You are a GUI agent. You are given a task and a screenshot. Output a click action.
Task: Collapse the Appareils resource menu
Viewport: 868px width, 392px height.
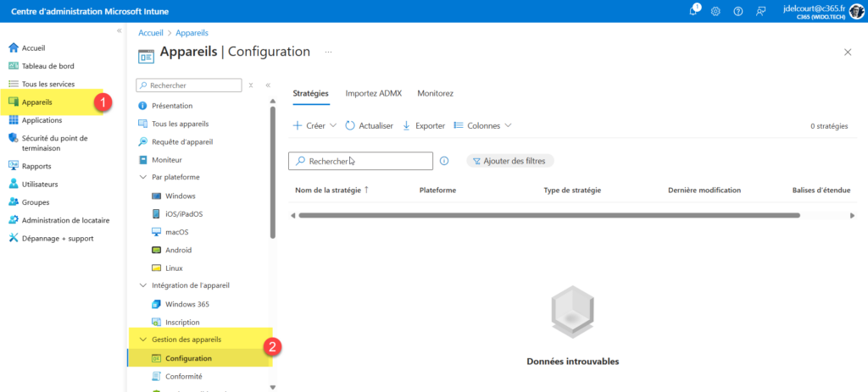(x=268, y=86)
